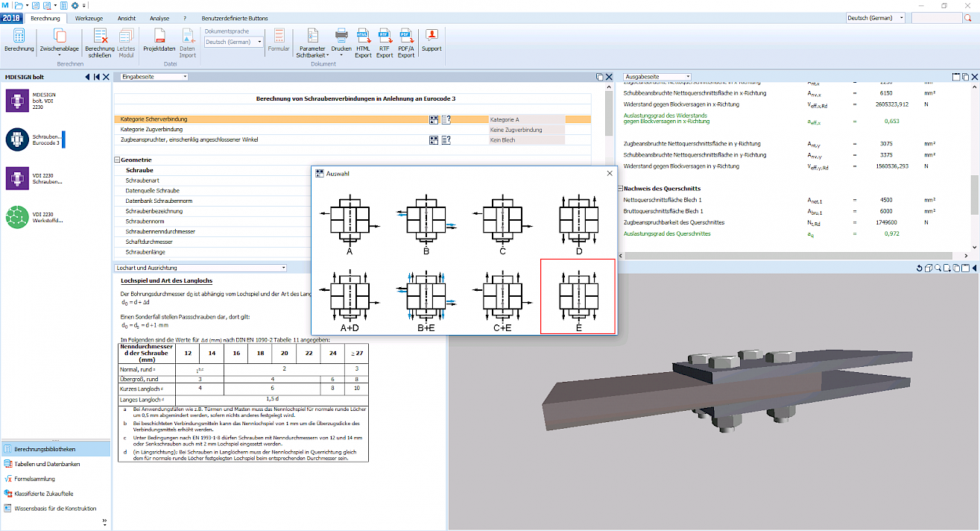Choose connection variant B+E in Auswahl

point(426,297)
